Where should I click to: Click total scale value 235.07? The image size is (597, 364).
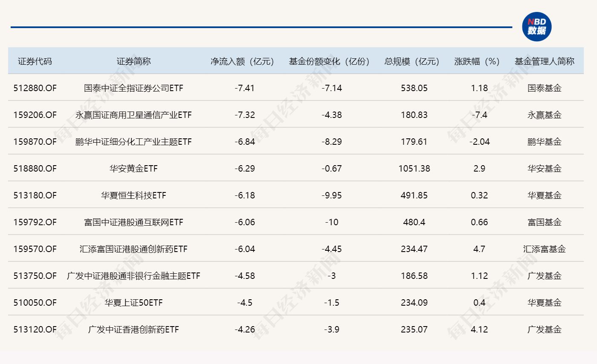coord(414,330)
